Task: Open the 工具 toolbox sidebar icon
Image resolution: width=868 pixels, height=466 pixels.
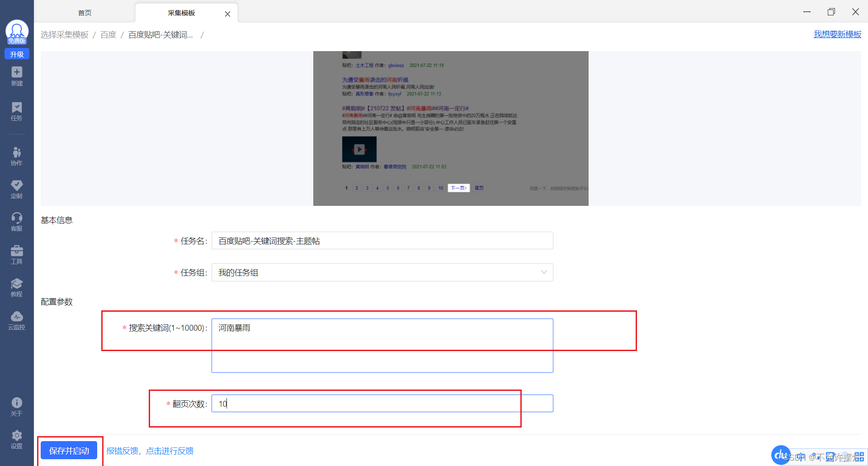Action: (17, 255)
